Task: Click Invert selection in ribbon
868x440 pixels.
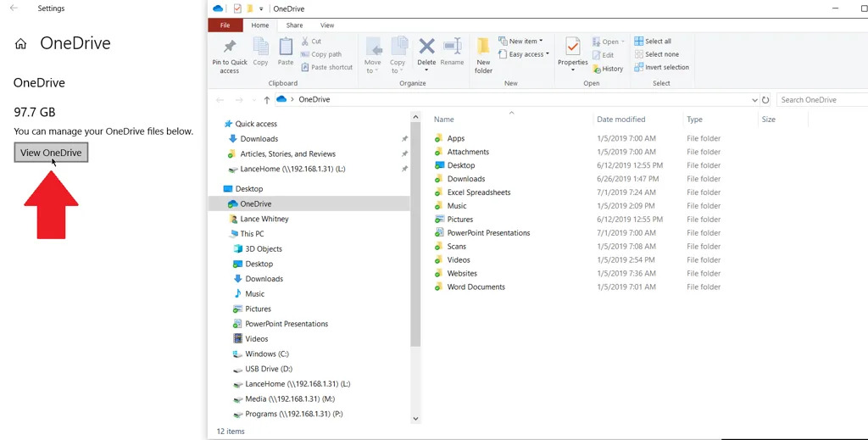Action: pos(662,68)
